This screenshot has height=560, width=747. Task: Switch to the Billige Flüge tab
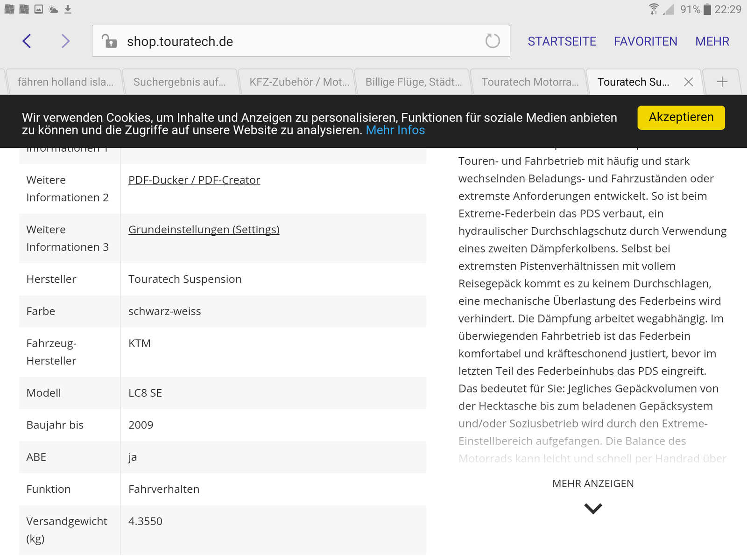(413, 82)
